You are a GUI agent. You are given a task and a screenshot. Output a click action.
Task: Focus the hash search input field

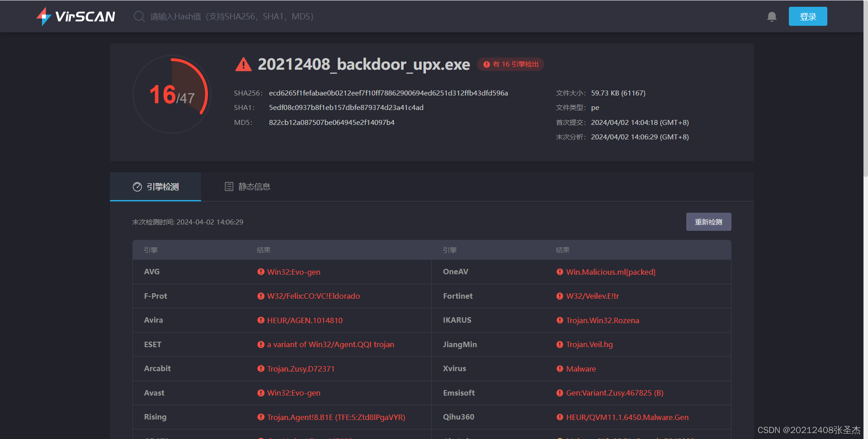tap(232, 17)
